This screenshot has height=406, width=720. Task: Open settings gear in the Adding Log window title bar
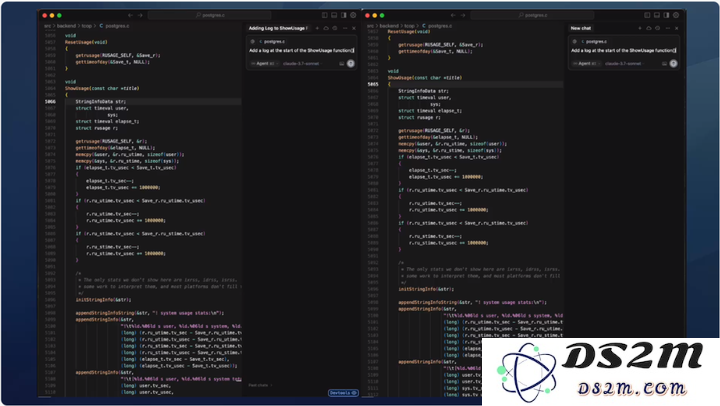pos(353,15)
